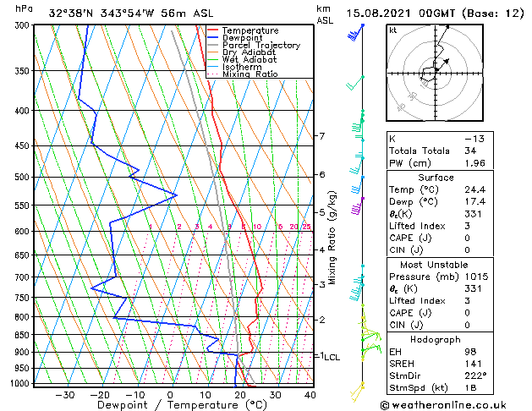This screenshot has height=411, width=532.
Task: Click the Mixing Ratio legend entry
Action: (x=243, y=74)
